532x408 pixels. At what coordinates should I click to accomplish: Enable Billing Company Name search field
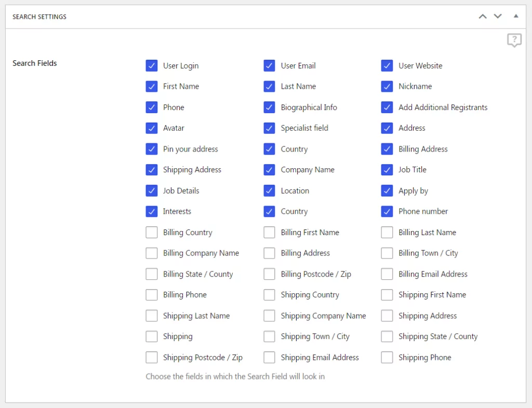[152, 253]
